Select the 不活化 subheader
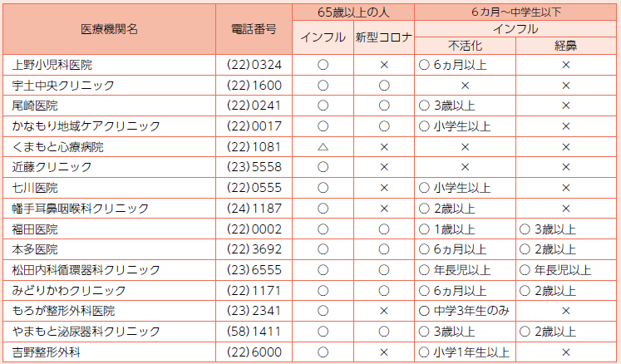This screenshot has width=621, height=364. pos(465,46)
